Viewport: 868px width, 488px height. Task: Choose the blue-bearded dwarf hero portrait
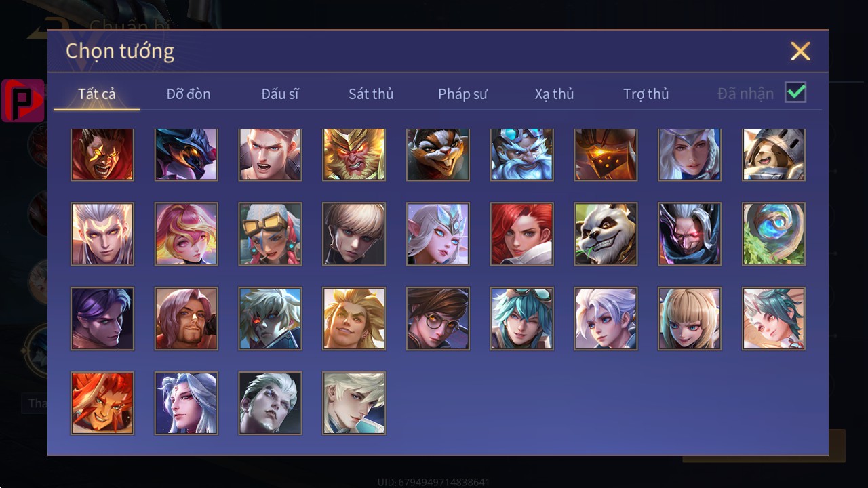tap(521, 155)
